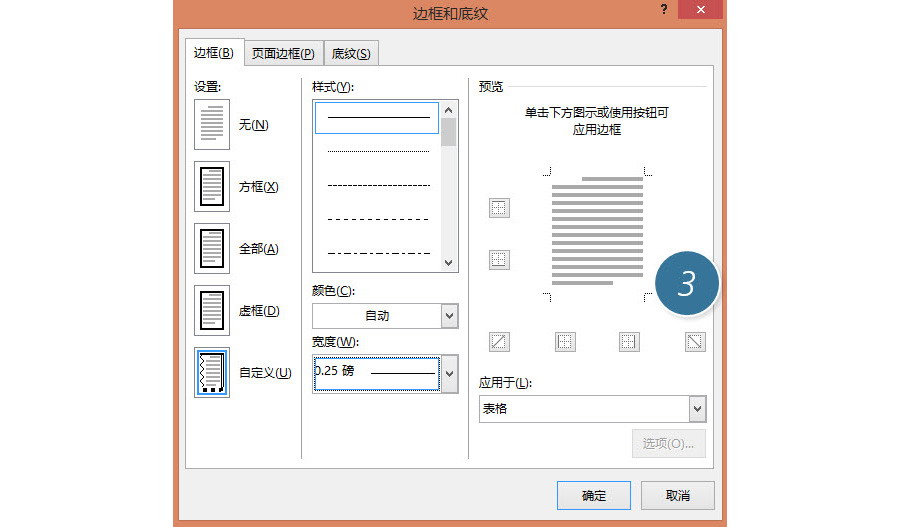Pick the 全部(A) all-borders setting icon
Viewport: 900px width, 527px height.
pos(212,248)
